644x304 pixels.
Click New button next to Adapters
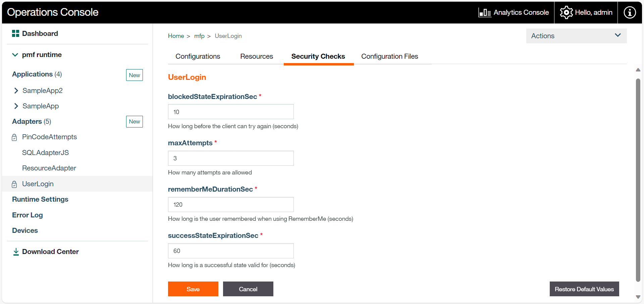tap(134, 121)
